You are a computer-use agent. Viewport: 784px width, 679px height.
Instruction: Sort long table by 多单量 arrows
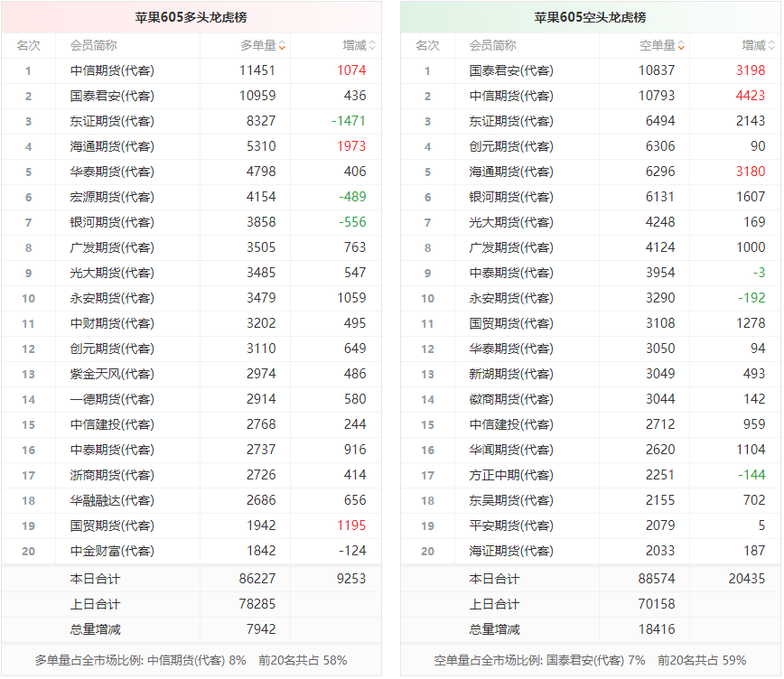[282, 45]
